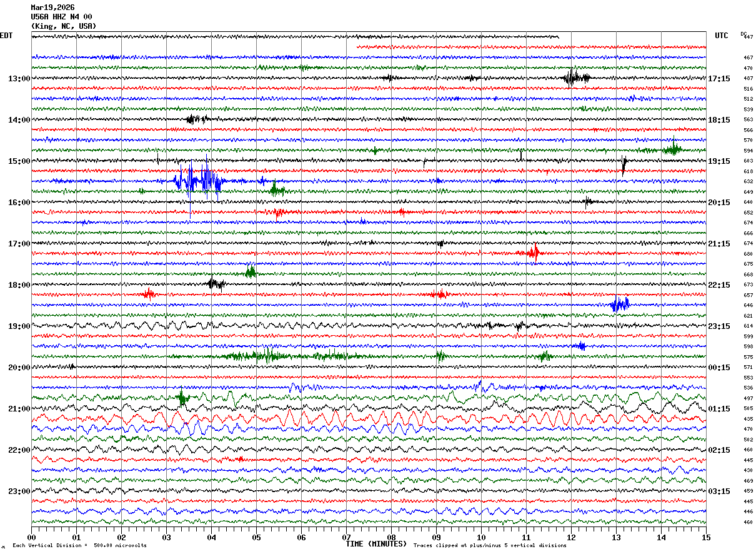The height and width of the screenshot is (554, 756).
Task: Click the 15:00 EDT time label
Action: [x=19, y=161]
